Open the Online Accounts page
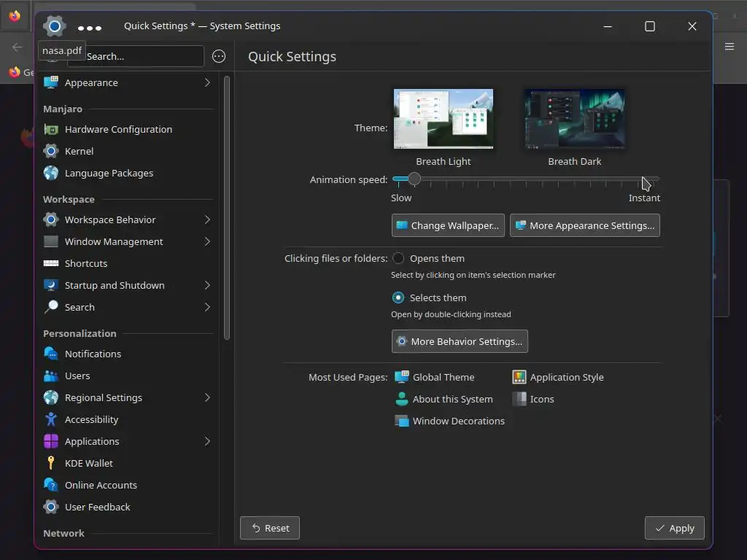This screenshot has height=560, width=747. click(x=127, y=485)
